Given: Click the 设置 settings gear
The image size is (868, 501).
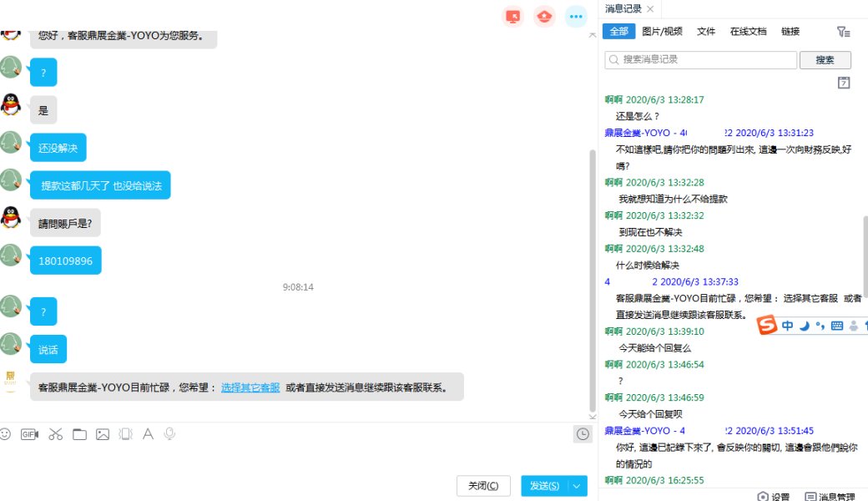Looking at the screenshot, I should (x=774, y=497).
